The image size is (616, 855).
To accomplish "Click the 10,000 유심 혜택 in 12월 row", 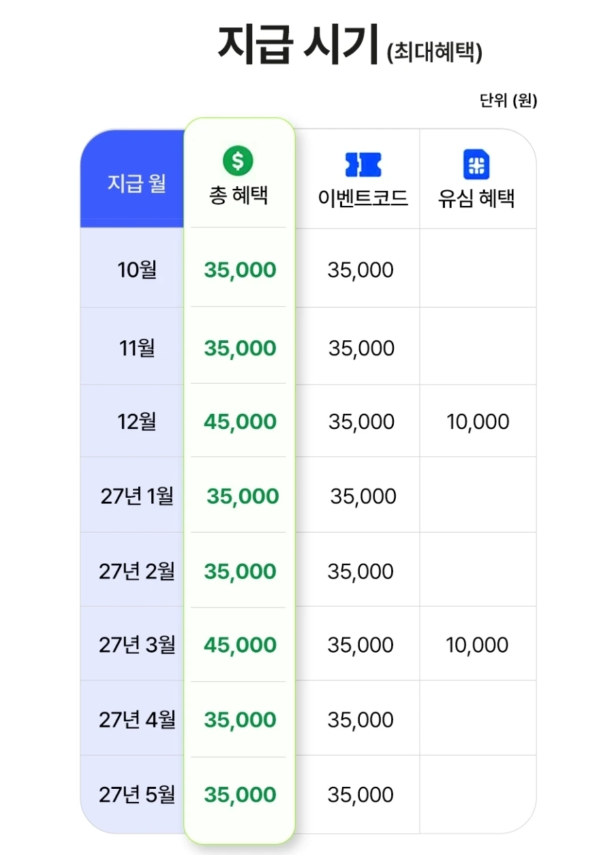I will pos(478,422).
